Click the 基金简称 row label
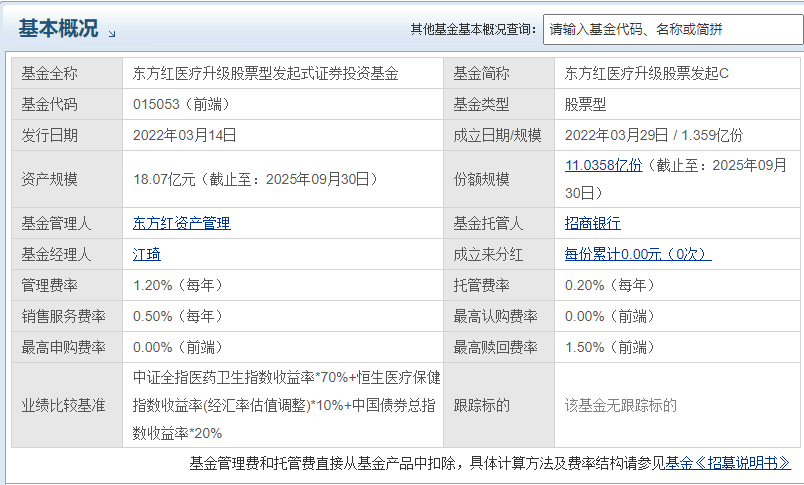The height and width of the screenshot is (485, 804). click(481, 73)
